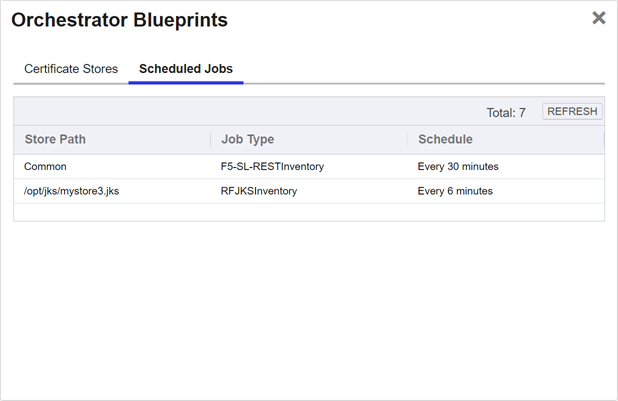The width and height of the screenshot is (618, 401).
Task: Click the RFJKSInventory job type cell
Action: pyautogui.click(x=258, y=191)
